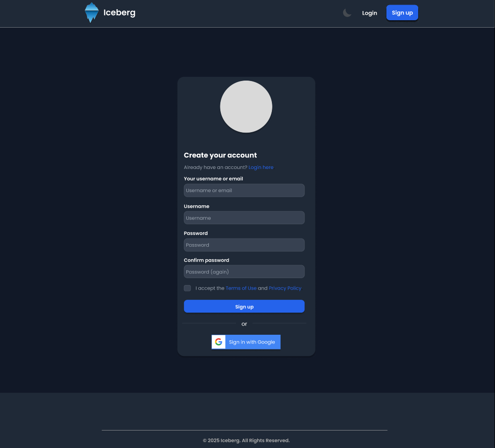Toggle dark mode with the moon icon

[x=347, y=13]
